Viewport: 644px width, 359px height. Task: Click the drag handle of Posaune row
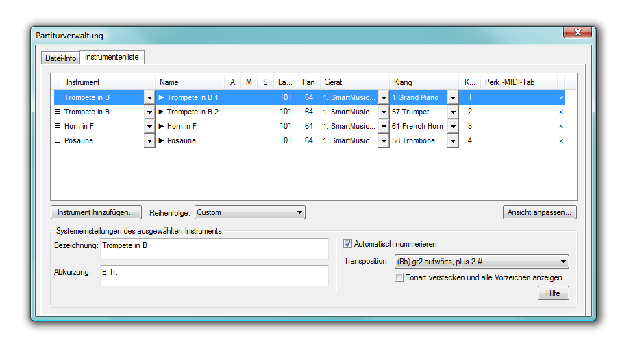pyautogui.click(x=58, y=140)
